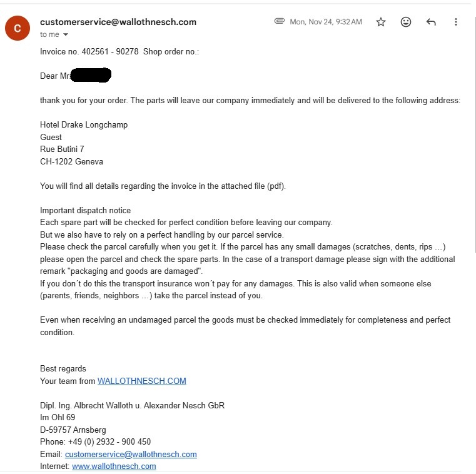Star this email from customerservice
The width and height of the screenshot is (476, 474).
381,22
